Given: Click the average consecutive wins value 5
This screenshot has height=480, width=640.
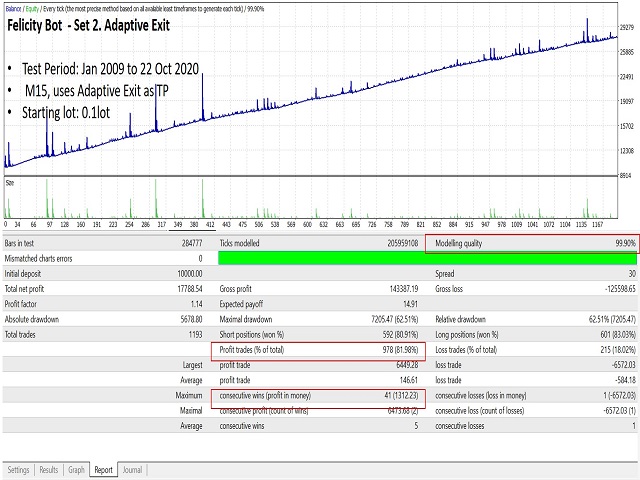Looking at the screenshot, I should [416, 426].
